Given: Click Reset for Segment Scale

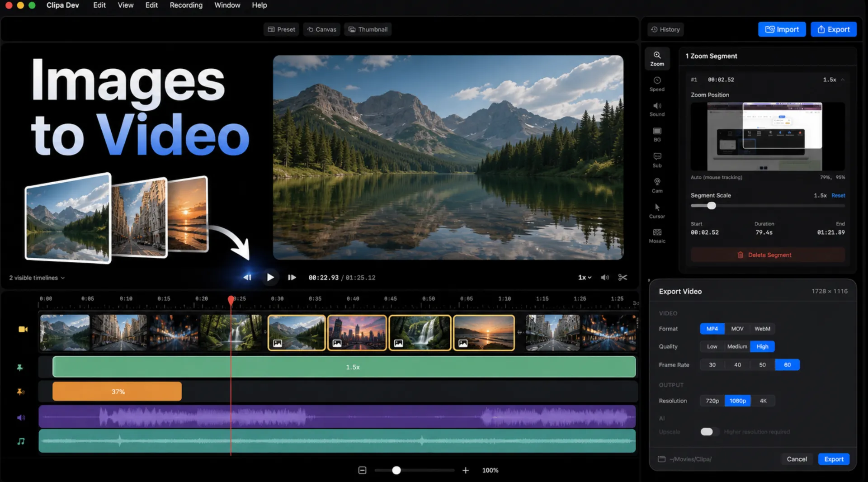Looking at the screenshot, I should pos(838,195).
